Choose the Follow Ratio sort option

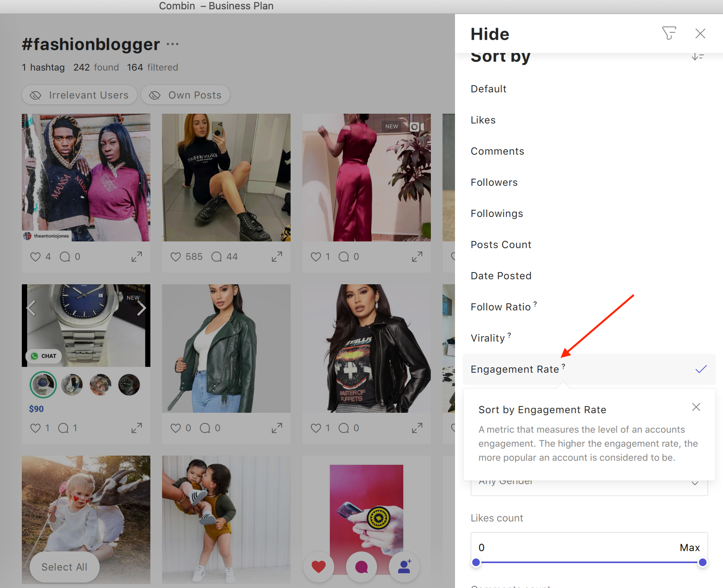589,307
